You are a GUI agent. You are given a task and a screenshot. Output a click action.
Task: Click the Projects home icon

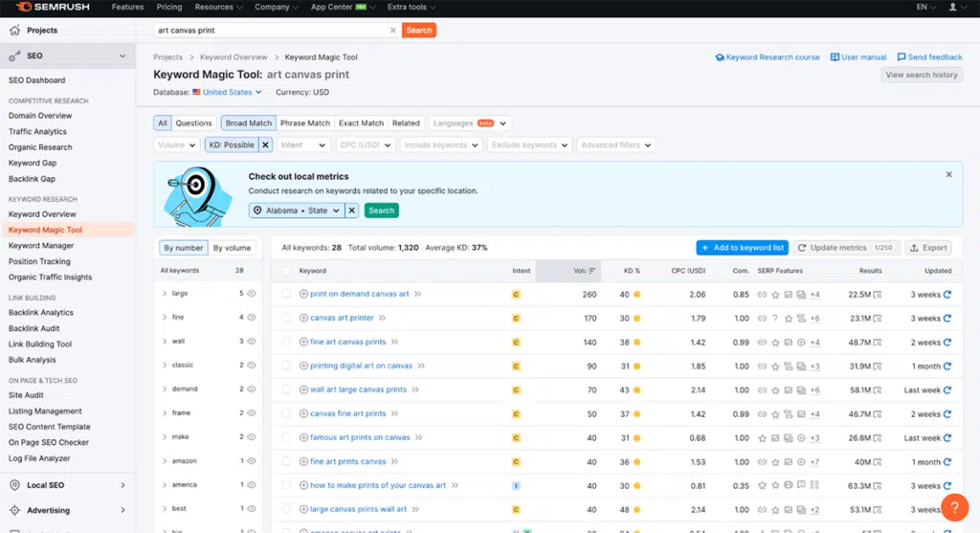15,30
